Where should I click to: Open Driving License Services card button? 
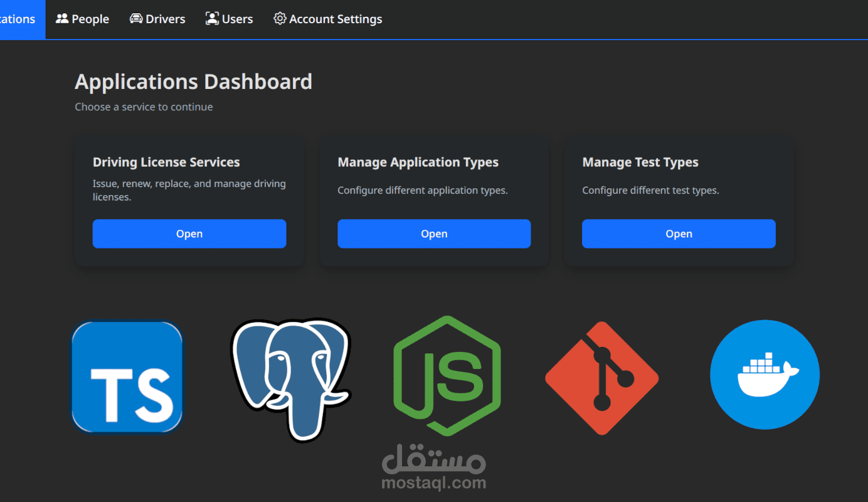coord(189,233)
